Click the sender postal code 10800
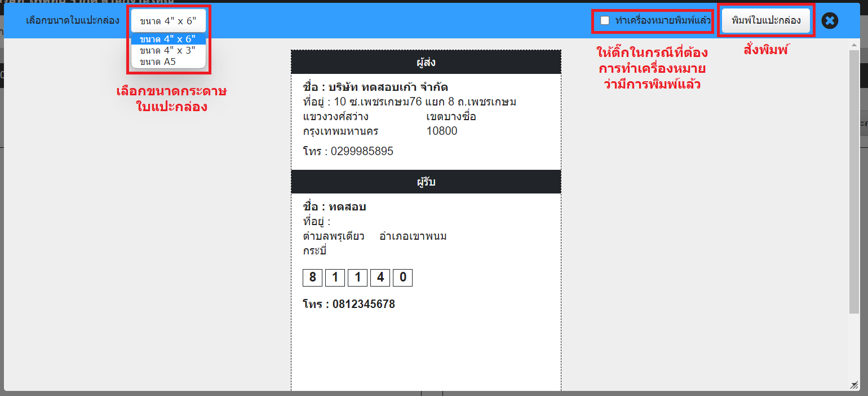 pos(442,131)
